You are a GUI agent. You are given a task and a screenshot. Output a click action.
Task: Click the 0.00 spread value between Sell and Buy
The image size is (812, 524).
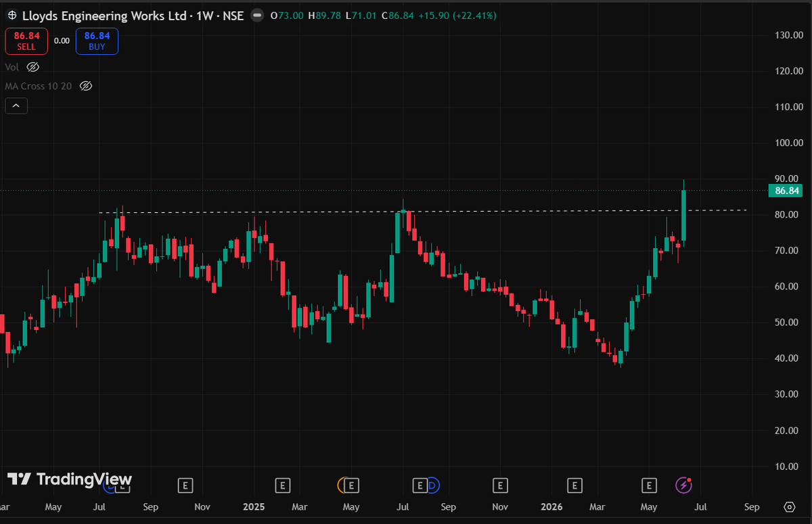[x=62, y=41]
